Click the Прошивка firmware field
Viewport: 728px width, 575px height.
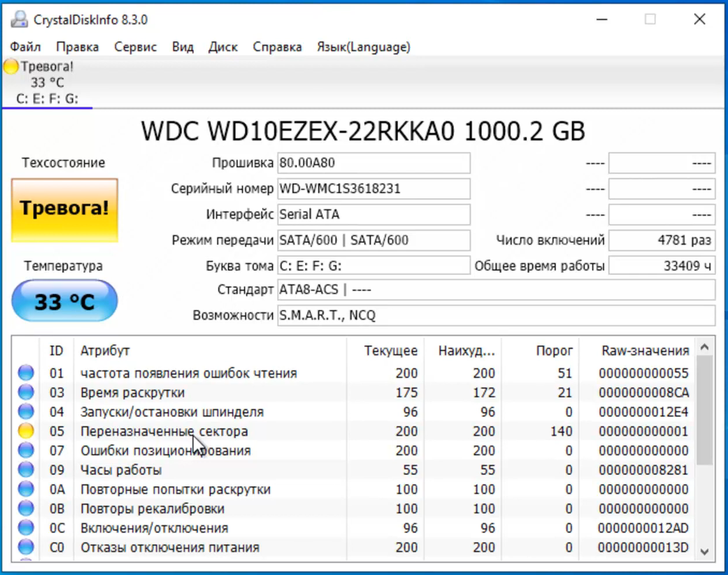[x=374, y=163]
